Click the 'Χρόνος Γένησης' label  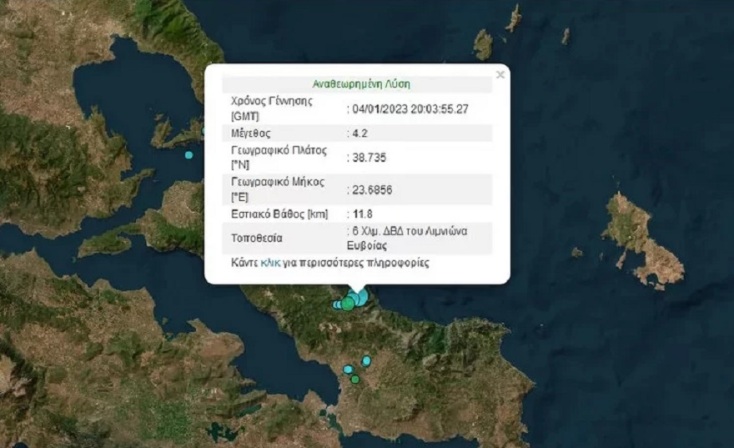[x=272, y=101]
